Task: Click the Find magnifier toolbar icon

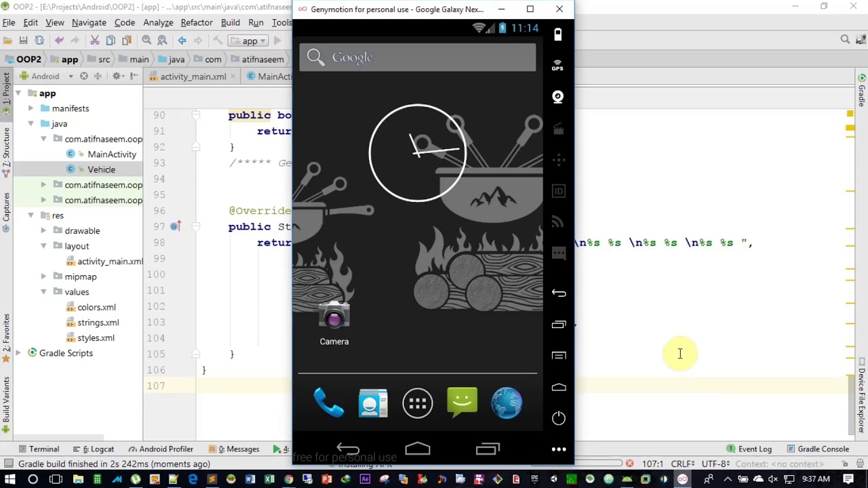Action: (146, 41)
